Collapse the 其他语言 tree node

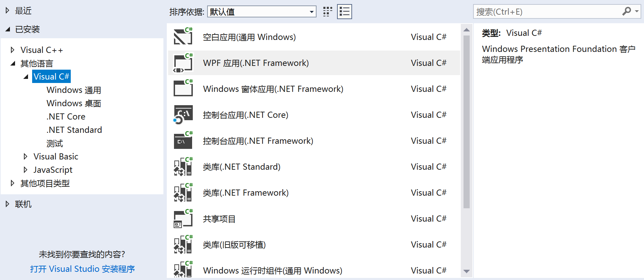click(13, 63)
